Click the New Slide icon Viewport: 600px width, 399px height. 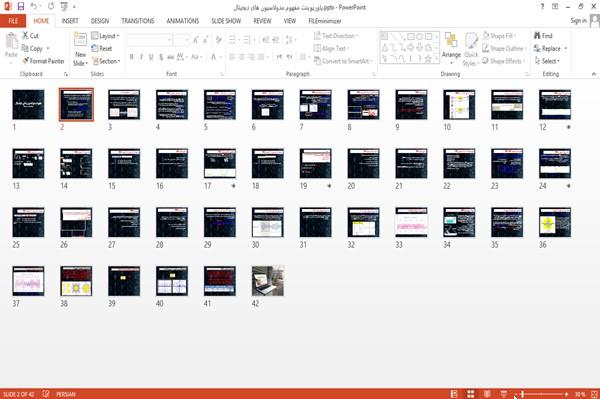(x=80, y=40)
